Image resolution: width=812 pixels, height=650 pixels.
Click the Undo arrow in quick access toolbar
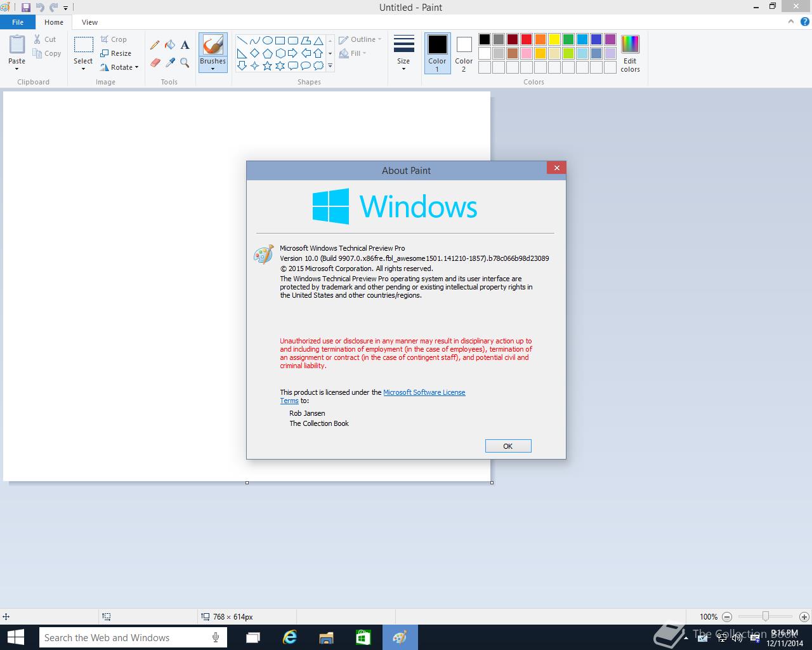coord(40,8)
